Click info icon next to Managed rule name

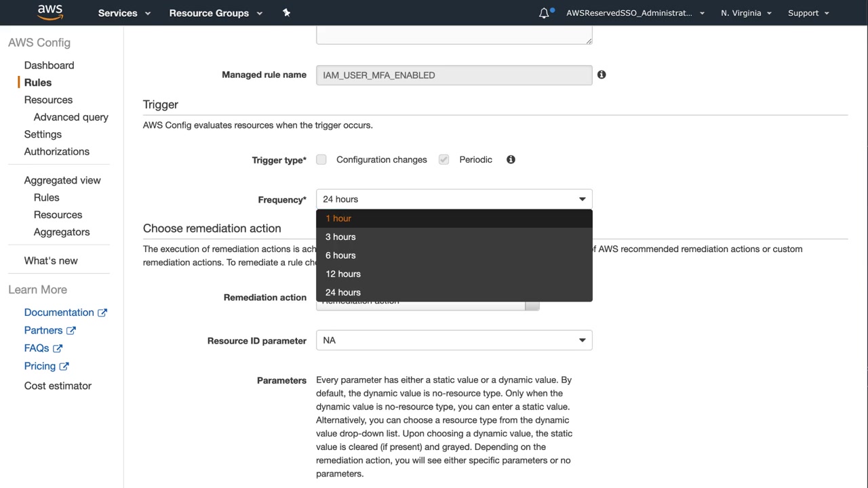601,75
